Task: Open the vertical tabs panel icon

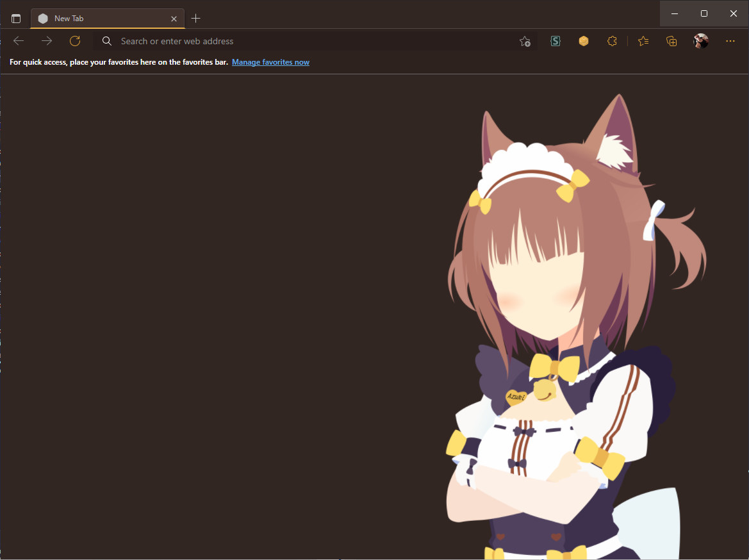Action: tap(16, 19)
